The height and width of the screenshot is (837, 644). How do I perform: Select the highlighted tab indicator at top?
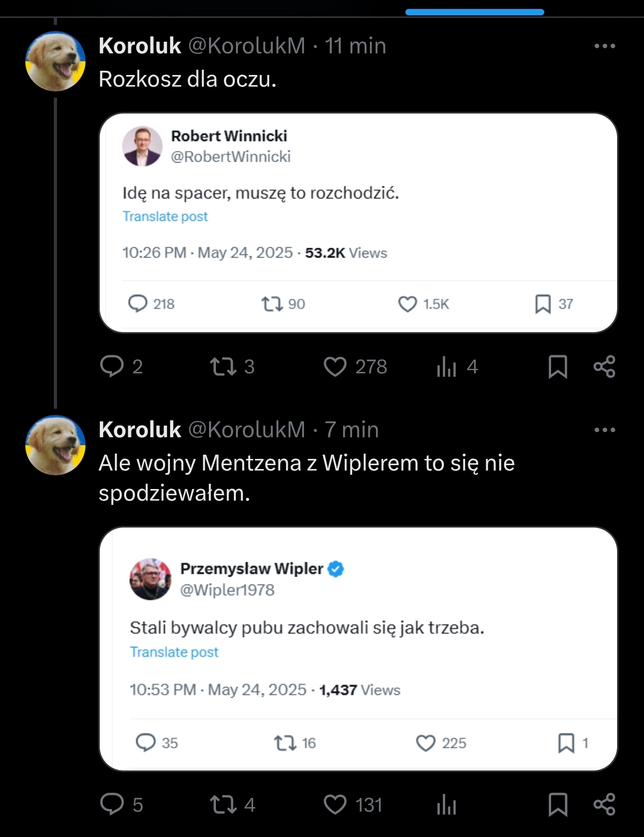[475, 12]
